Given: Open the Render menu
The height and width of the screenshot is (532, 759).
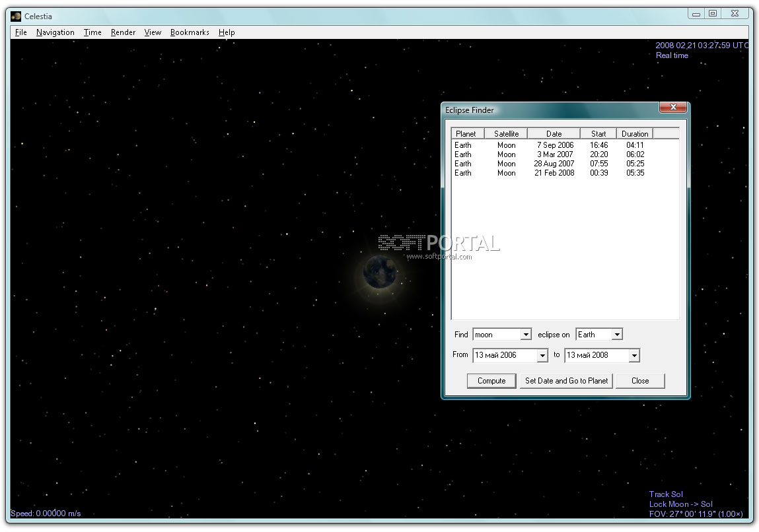Looking at the screenshot, I should coord(123,32).
